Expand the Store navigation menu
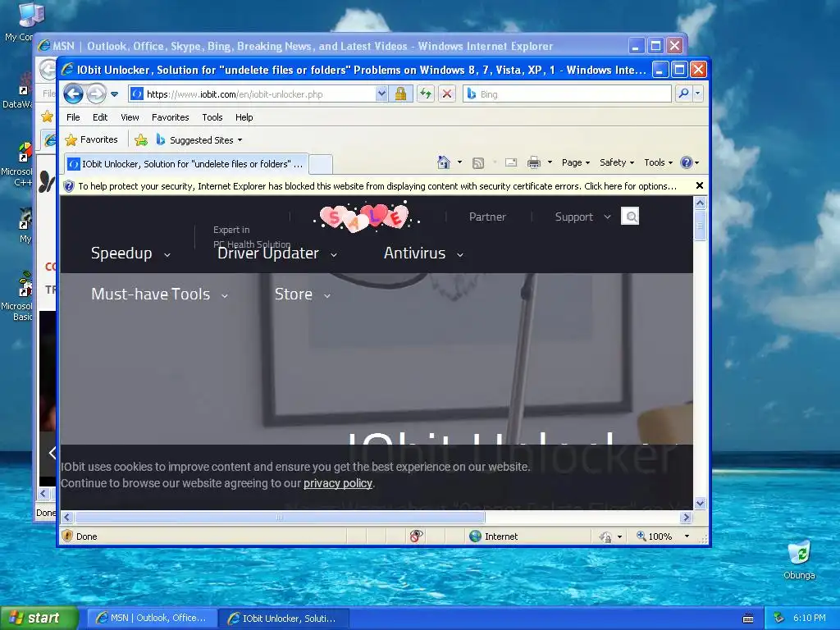The image size is (840, 630). coord(303,294)
